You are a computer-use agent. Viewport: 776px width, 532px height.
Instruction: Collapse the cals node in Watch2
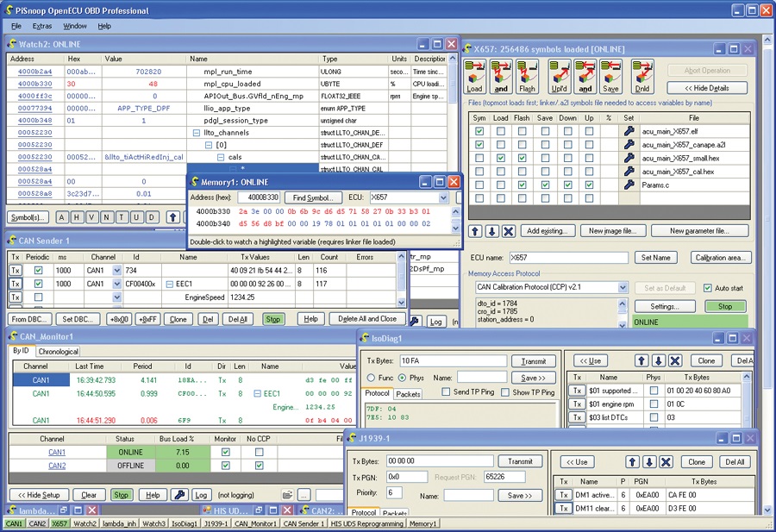221,157
